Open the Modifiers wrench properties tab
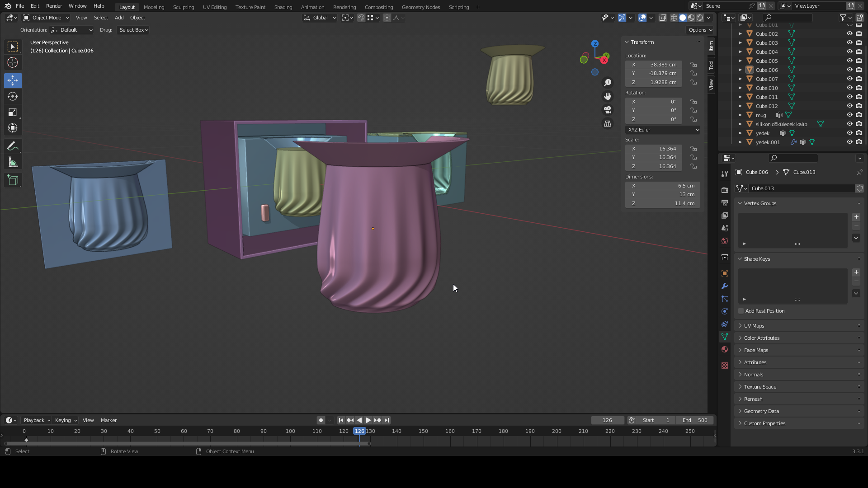 click(x=725, y=286)
